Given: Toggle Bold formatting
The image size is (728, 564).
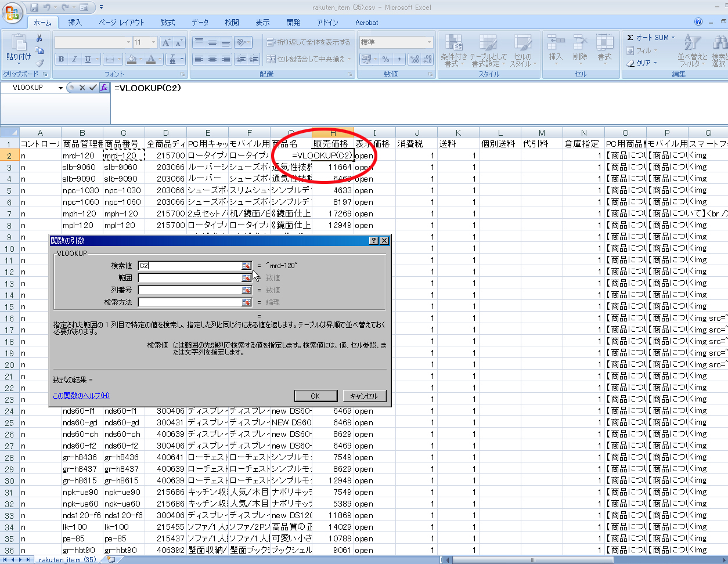Looking at the screenshot, I should [x=61, y=59].
